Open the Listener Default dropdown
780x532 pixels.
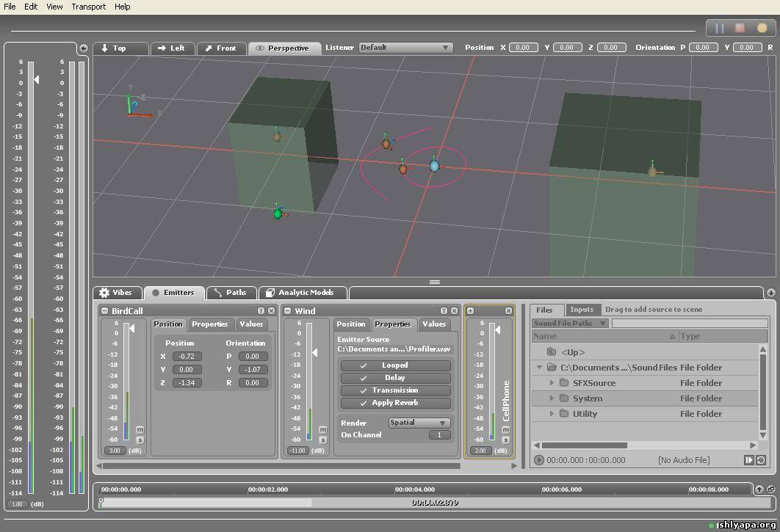coord(405,48)
